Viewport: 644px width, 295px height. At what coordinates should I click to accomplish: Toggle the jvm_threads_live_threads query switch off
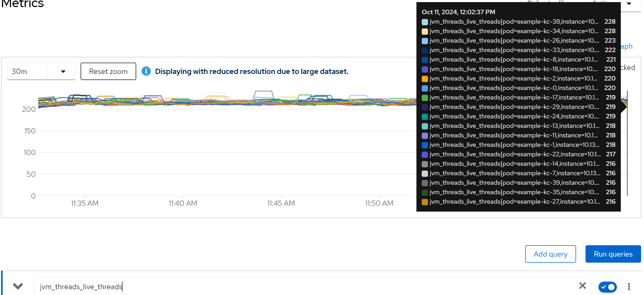(607, 287)
